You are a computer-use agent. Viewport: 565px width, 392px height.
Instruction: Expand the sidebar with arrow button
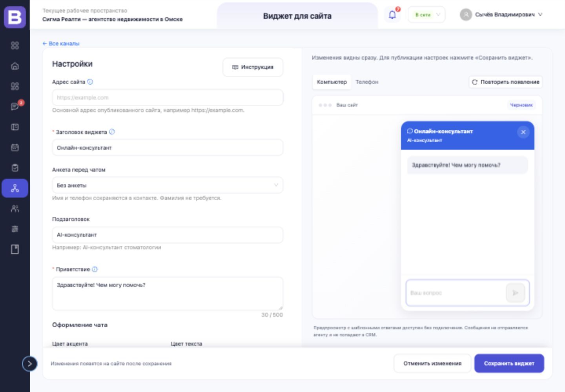29,364
